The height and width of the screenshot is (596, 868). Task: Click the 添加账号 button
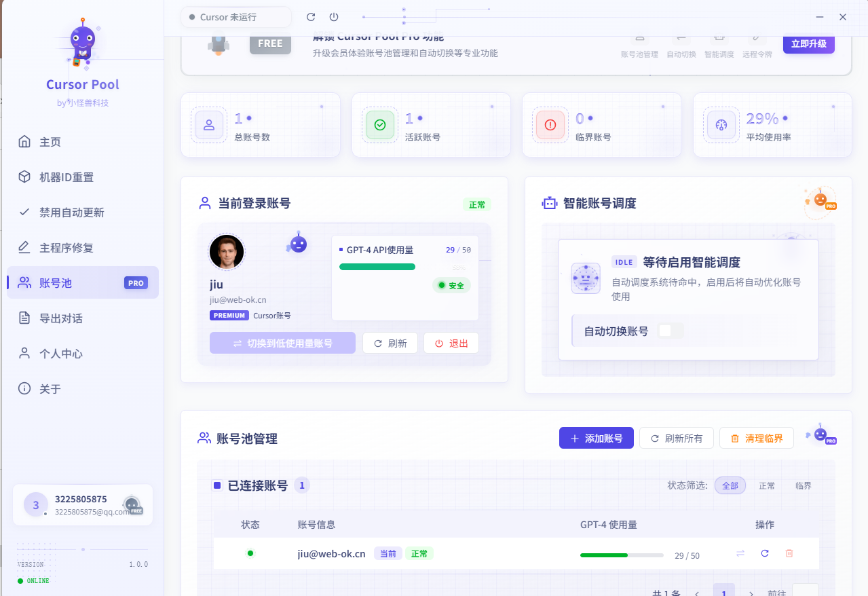click(x=597, y=438)
